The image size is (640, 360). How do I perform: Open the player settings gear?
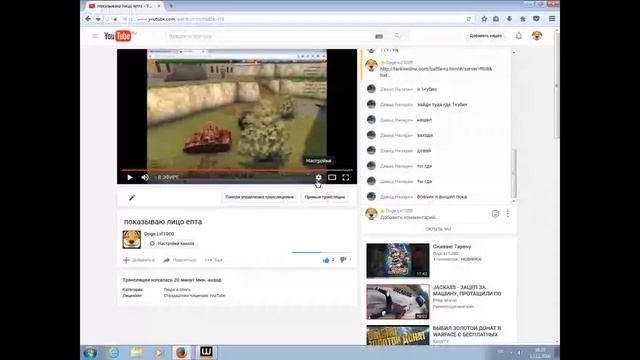point(318,177)
